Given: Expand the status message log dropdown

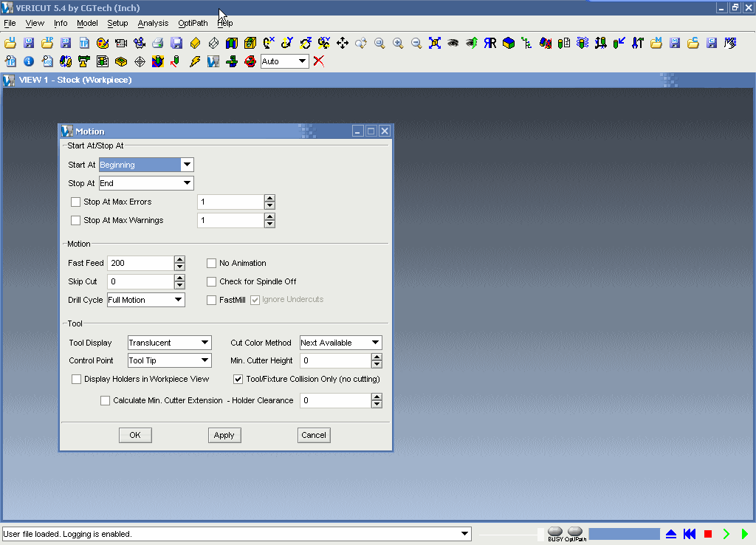Looking at the screenshot, I should [464, 534].
